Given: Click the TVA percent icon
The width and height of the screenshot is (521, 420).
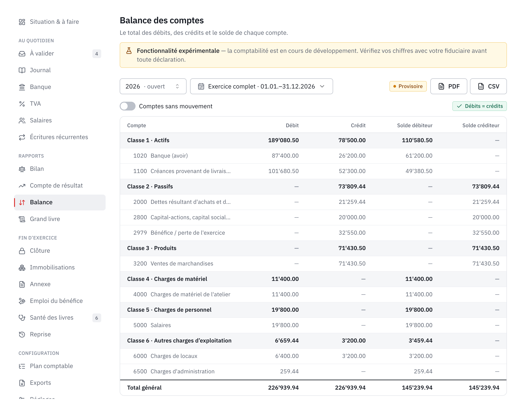Looking at the screenshot, I should tap(22, 104).
